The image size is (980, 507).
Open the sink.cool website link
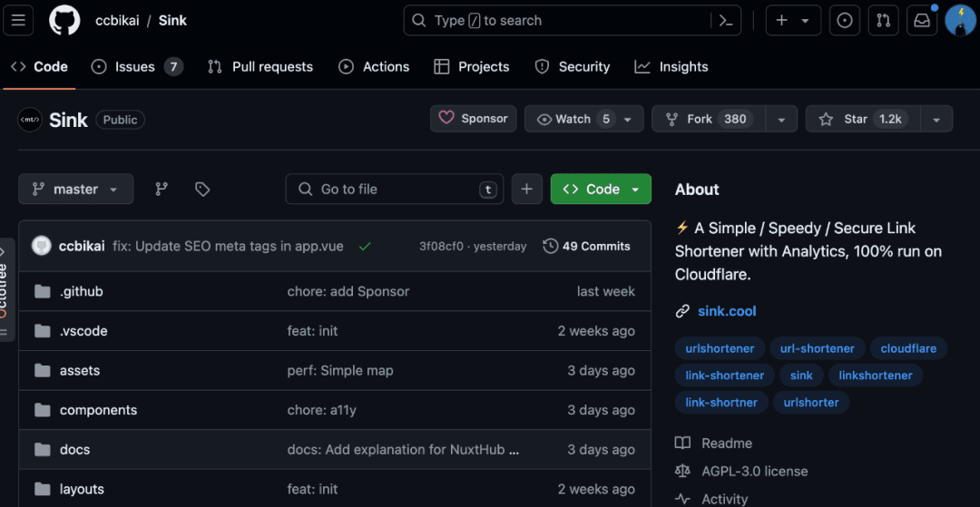pyautogui.click(x=727, y=311)
